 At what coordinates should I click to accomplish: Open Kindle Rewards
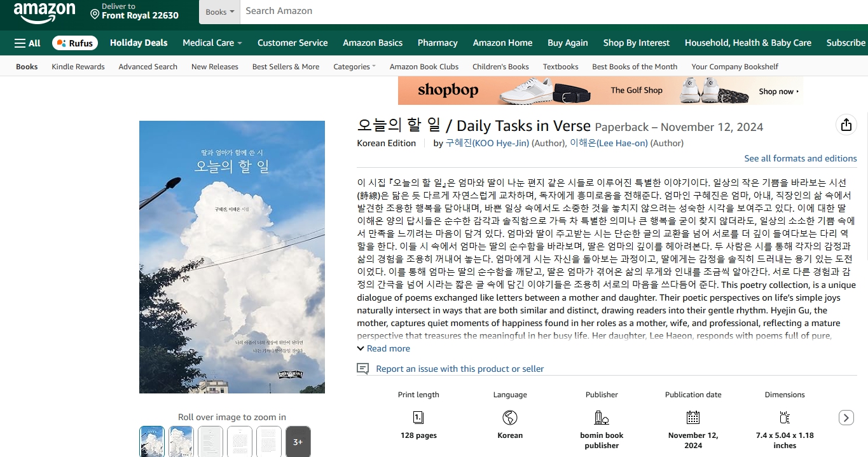[x=78, y=67]
